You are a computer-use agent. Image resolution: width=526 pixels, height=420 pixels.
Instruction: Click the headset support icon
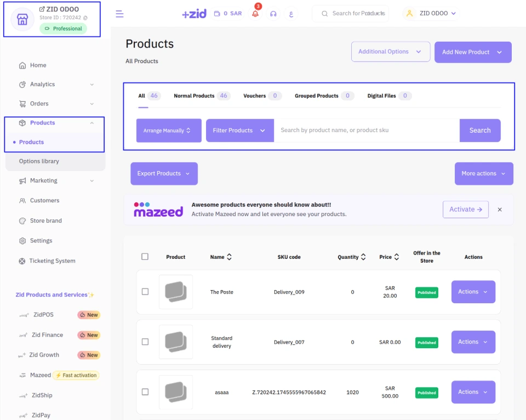point(273,14)
